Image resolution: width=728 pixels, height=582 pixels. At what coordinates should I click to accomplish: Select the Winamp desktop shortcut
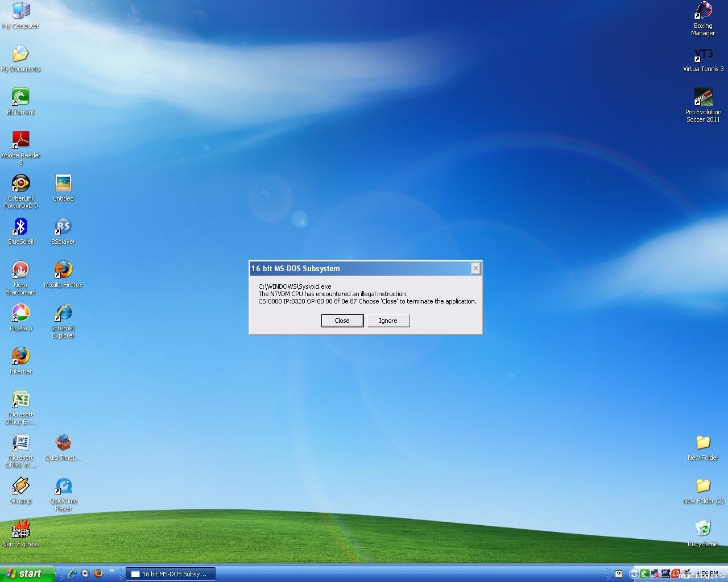[20, 490]
